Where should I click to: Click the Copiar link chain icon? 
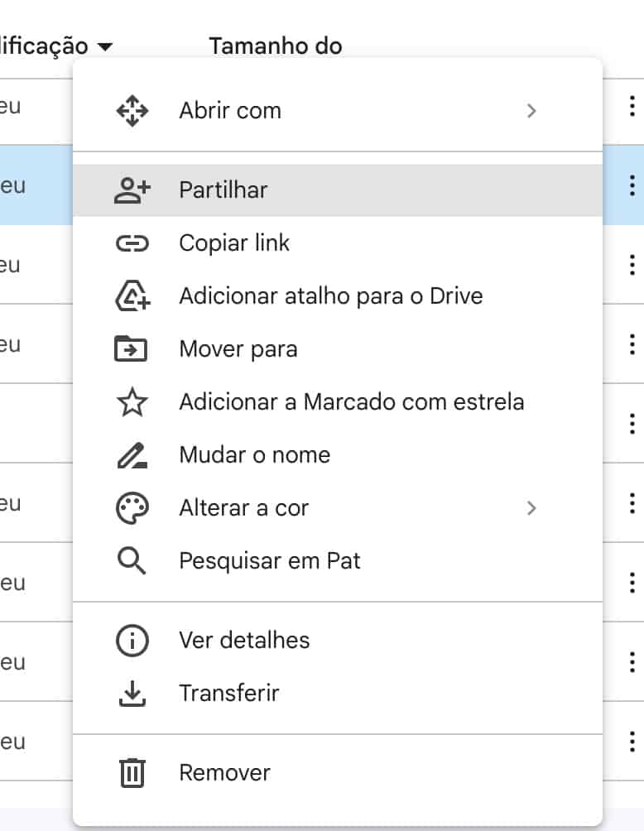coord(132,243)
